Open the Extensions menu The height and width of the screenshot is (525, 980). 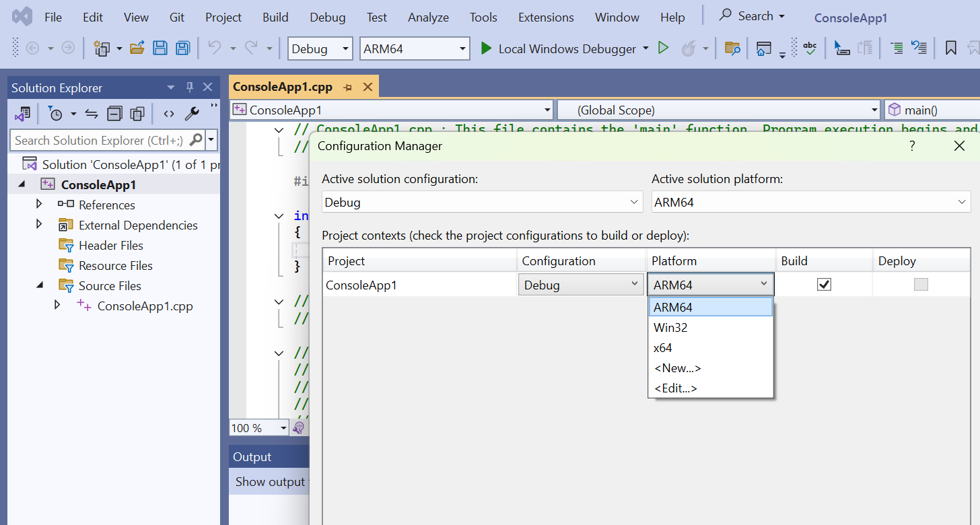pyautogui.click(x=546, y=17)
